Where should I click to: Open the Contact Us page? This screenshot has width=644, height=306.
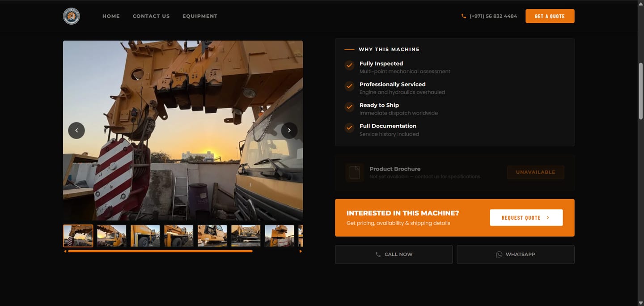[x=151, y=16]
